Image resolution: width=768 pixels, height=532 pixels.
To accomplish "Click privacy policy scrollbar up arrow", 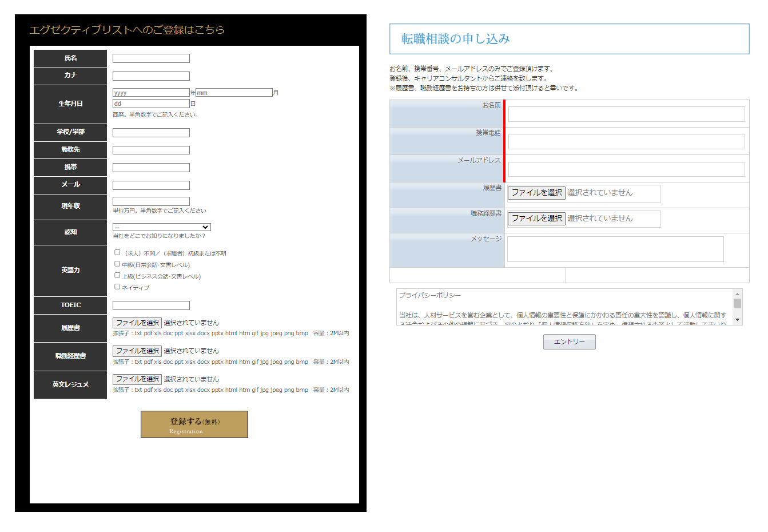I will click(738, 293).
